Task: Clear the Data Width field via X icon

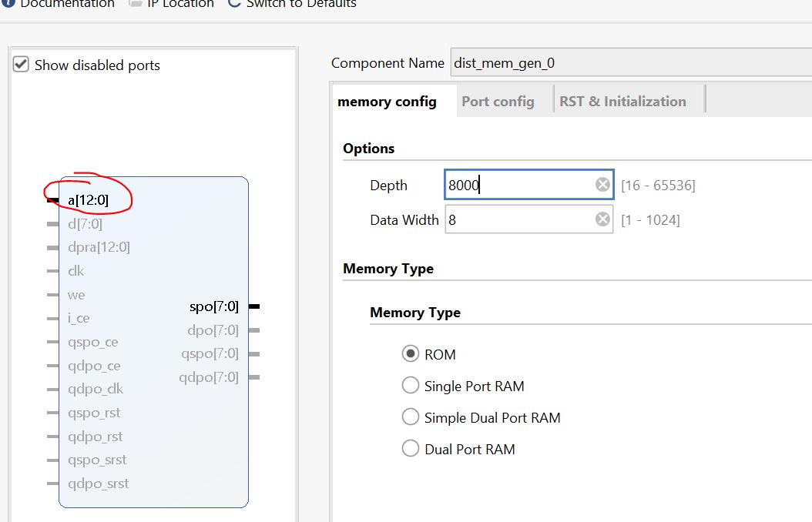Action: pos(602,220)
